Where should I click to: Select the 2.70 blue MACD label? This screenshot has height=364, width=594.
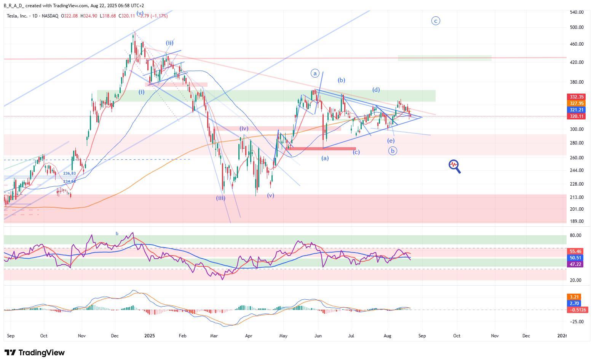(574, 304)
